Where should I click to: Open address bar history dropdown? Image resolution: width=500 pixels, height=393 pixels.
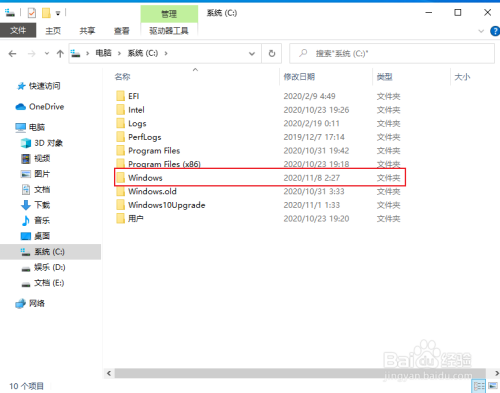[252, 53]
